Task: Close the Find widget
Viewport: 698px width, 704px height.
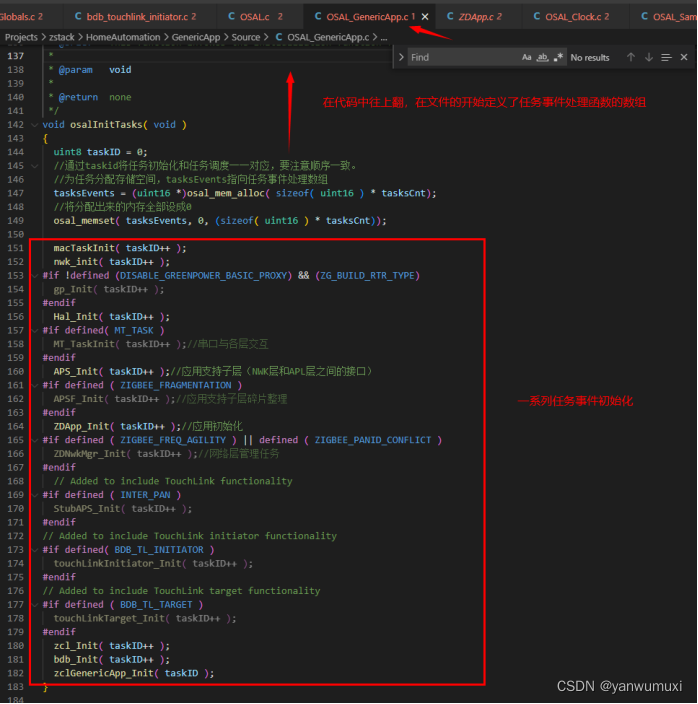Action: [684, 57]
